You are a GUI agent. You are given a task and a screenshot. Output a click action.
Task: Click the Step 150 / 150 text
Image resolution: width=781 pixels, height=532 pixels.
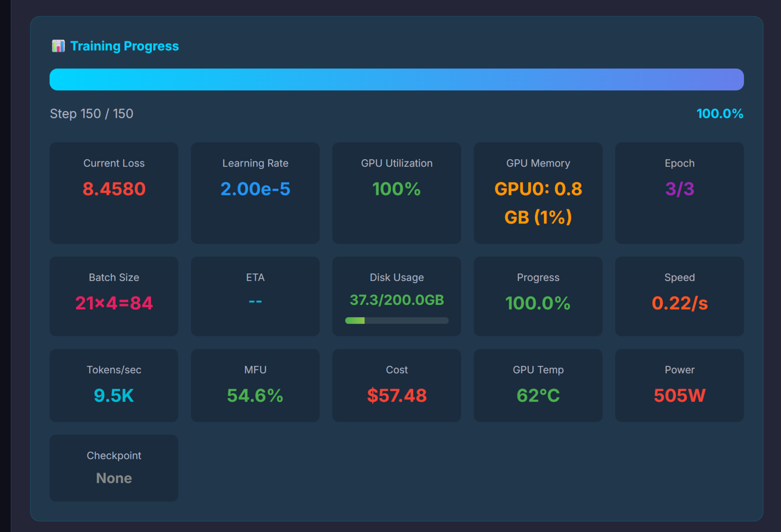coord(92,113)
